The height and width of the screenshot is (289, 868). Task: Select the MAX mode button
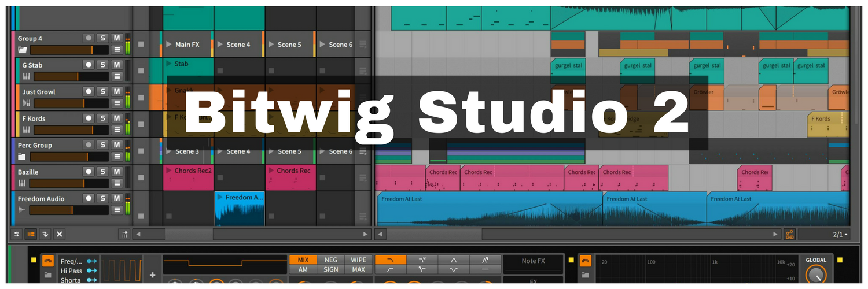pos(358,269)
